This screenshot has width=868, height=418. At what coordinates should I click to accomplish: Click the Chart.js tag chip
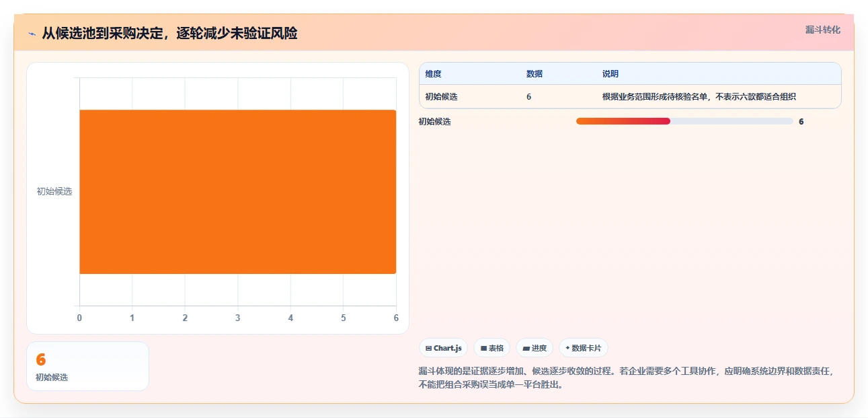443,348
